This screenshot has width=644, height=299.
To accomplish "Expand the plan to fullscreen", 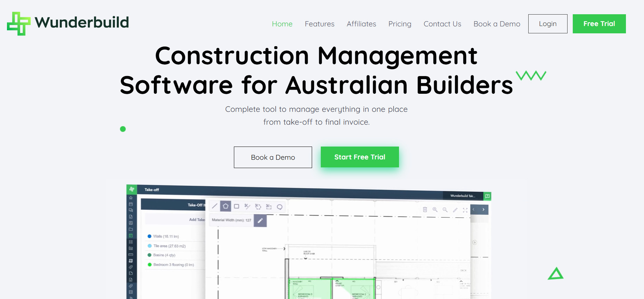I will coord(465,210).
